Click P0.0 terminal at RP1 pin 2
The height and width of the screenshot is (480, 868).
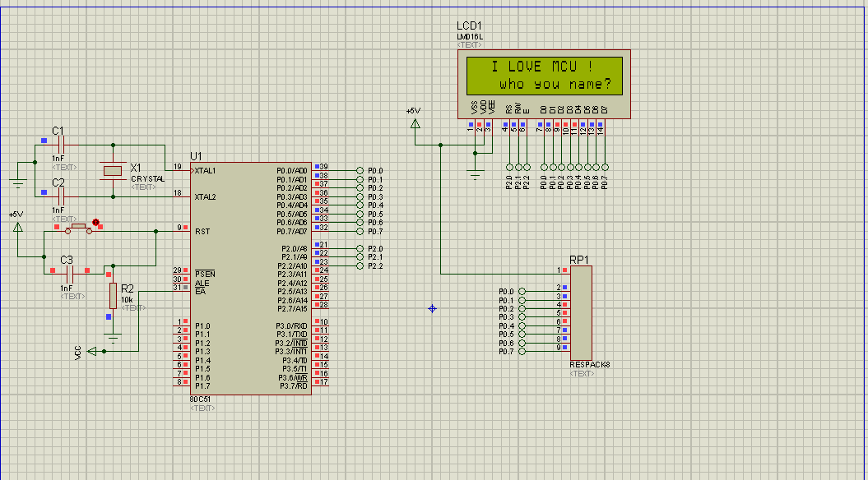(522, 292)
